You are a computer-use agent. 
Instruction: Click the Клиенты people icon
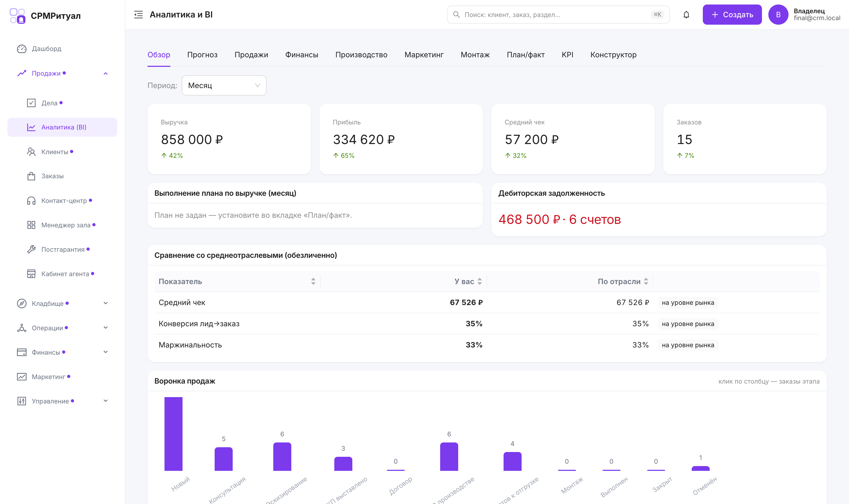pyautogui.click(x=31, y=152)
